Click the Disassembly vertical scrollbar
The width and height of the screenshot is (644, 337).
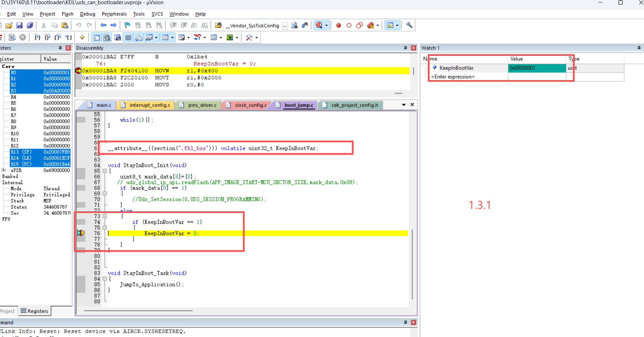414,71
